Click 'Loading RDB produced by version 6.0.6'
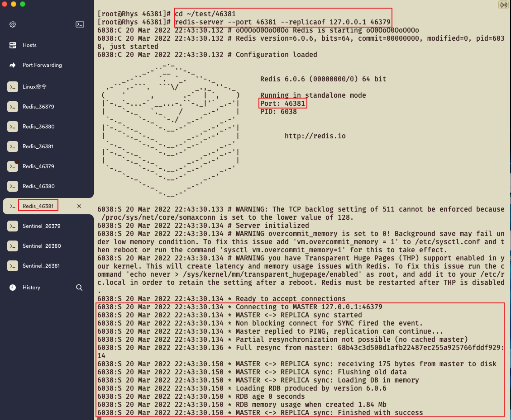This screenshot has height=420, width=511. point(242,388)
